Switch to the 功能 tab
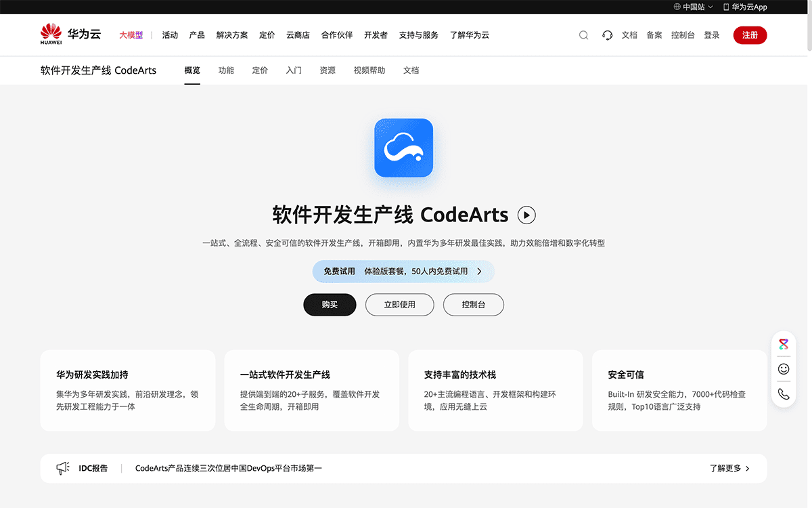 (x=226, y=70)
